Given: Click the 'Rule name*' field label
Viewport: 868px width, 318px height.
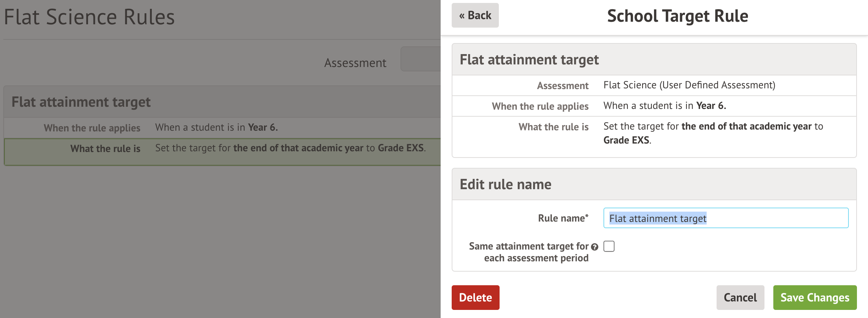Looking at the screenshot, I should click(563, 218).
